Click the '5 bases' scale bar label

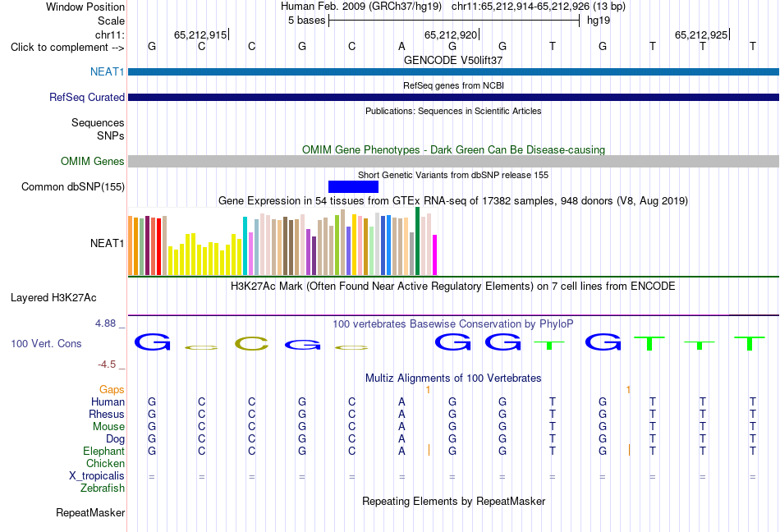(x=306, y=21)
